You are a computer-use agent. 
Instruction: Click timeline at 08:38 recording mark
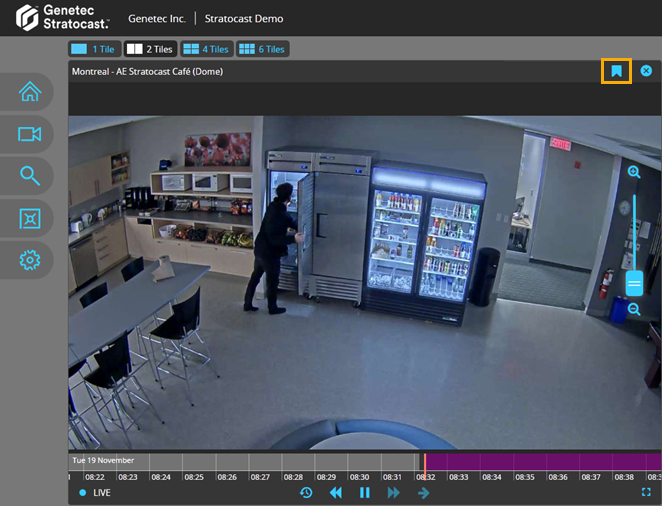624,477
